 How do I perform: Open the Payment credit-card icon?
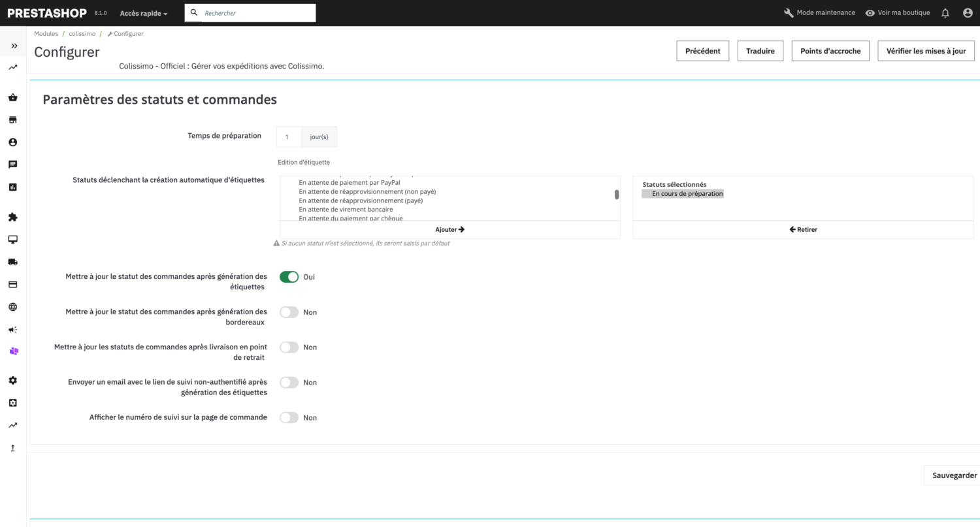pyautogui.click(x=12, y=284)
